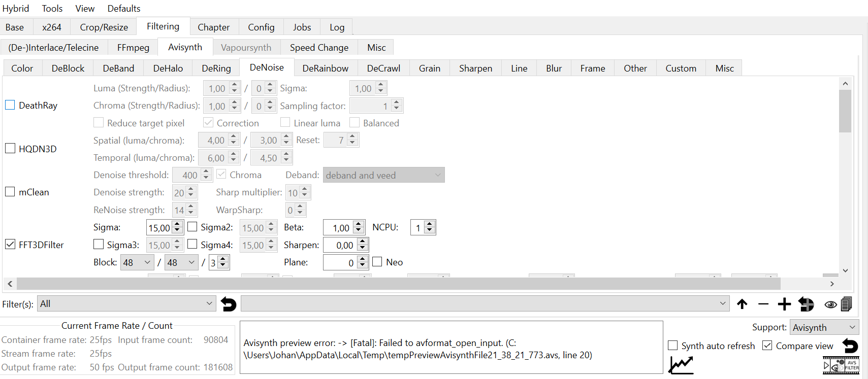Screen dimensions: 868x379
Task: Expand the Support Avisynth dropdown
Action: [x=824, y=327]
